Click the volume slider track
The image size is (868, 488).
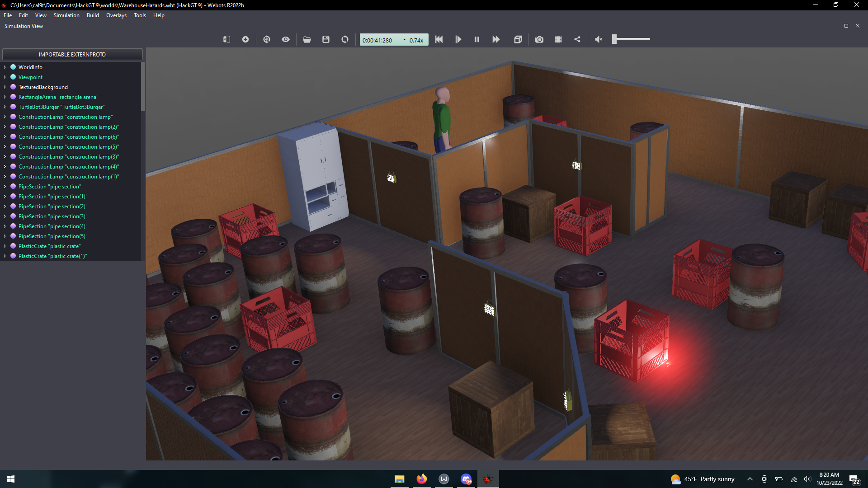click(633, 39)
